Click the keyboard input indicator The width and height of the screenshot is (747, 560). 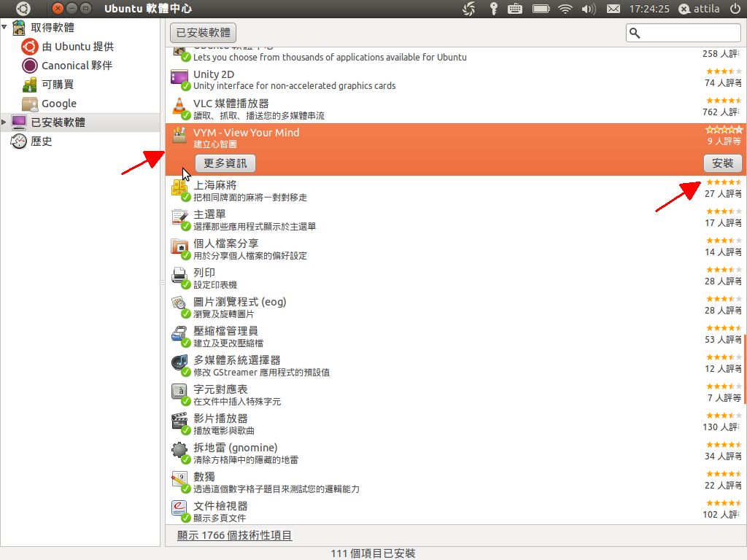tap(515, 9)
